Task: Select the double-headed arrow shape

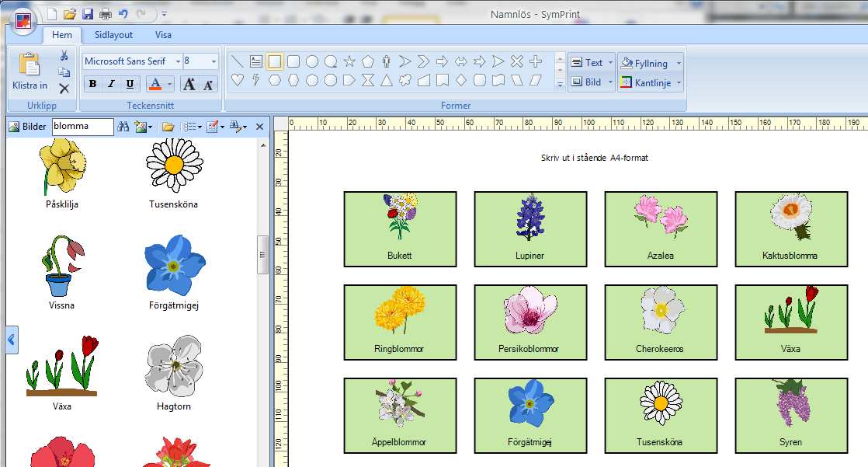Action: click(461, 61)
